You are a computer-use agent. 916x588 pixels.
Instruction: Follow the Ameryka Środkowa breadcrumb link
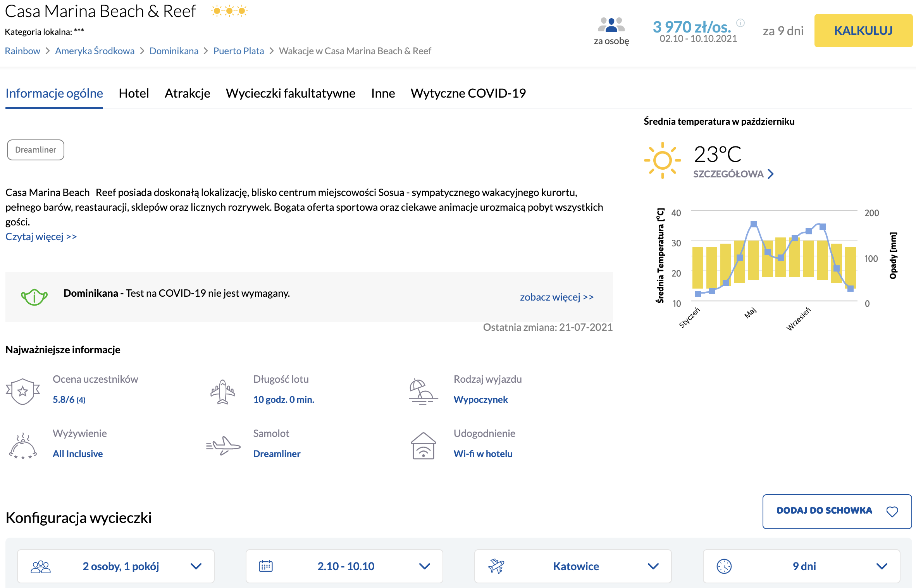click(x=95, y=51)
